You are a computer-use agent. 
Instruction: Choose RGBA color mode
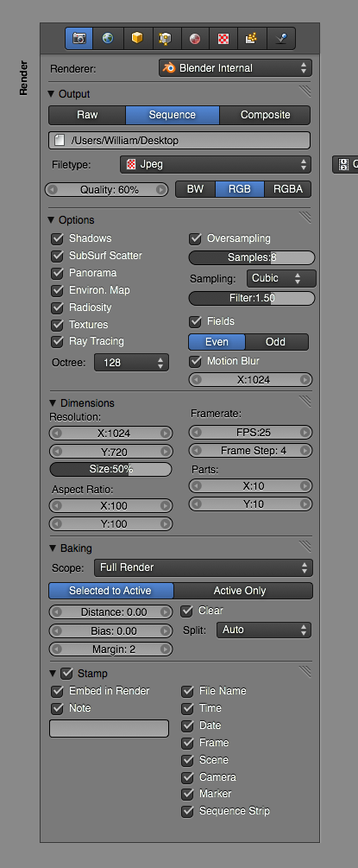click(x=288, y=189)
